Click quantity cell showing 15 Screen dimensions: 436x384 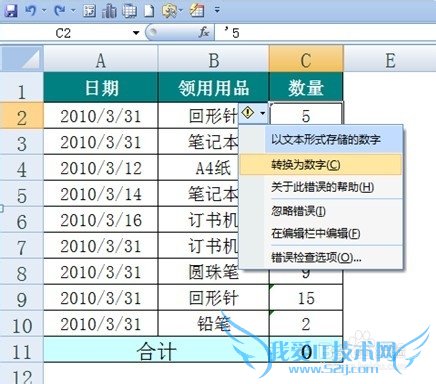click(306, 298)
